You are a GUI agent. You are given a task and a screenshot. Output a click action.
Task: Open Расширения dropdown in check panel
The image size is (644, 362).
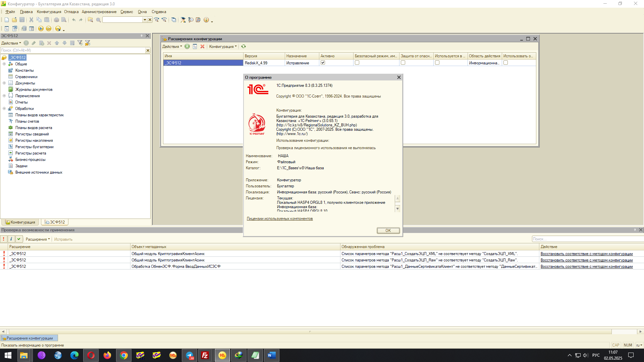click(38, 239)
